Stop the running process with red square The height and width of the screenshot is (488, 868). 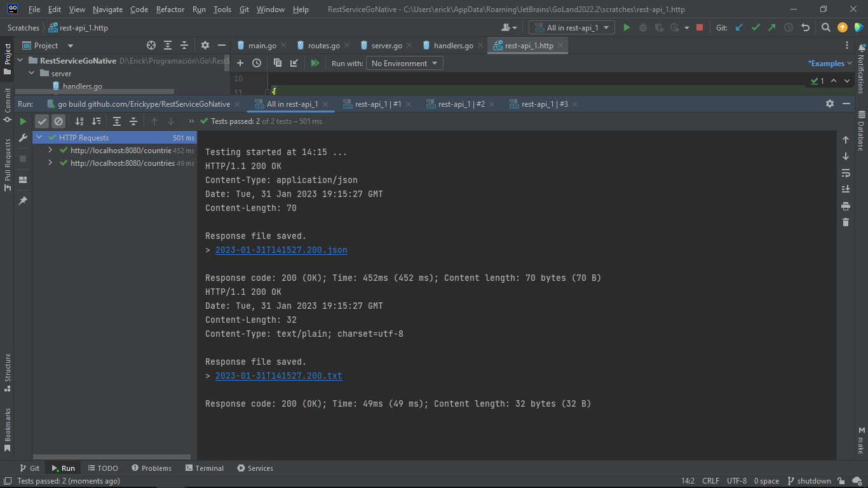tap(700, 27)
